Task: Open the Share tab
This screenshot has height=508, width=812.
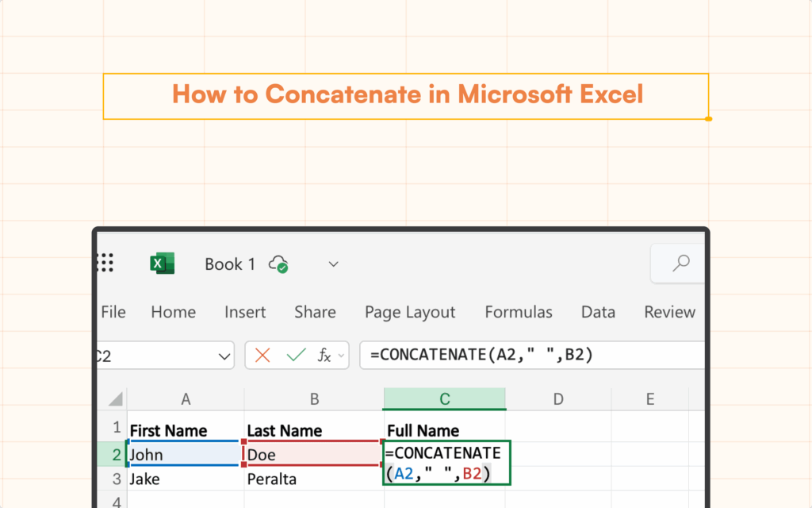Action: pos(315,312)
